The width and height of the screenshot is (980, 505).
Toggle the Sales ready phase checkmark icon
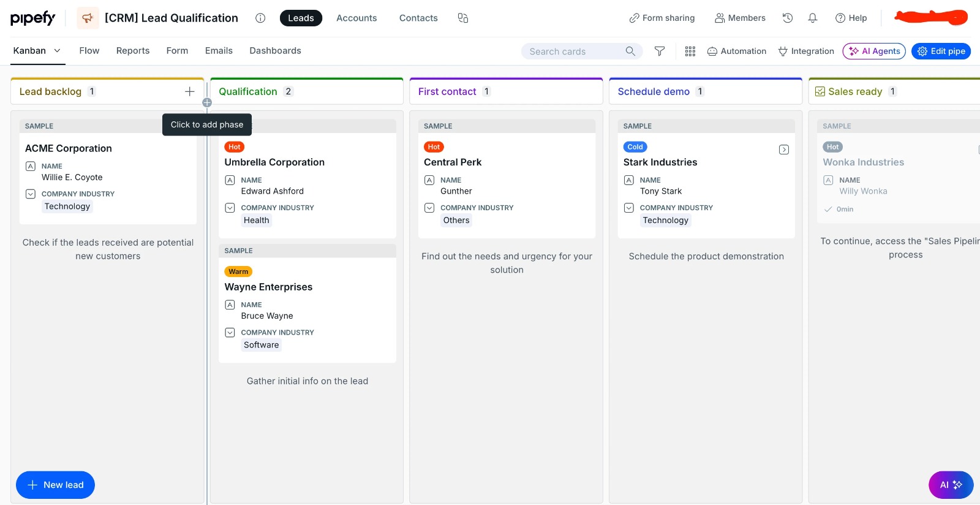pos(820,91)
